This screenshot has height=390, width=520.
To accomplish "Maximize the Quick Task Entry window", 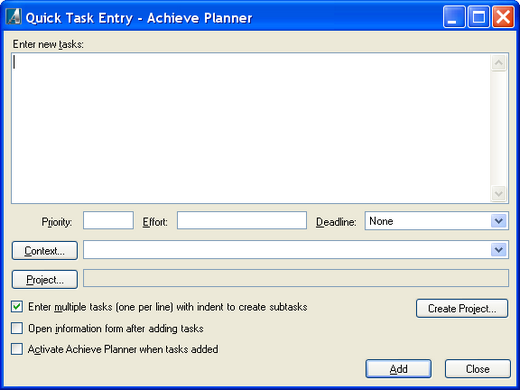I will coord(479,17).
